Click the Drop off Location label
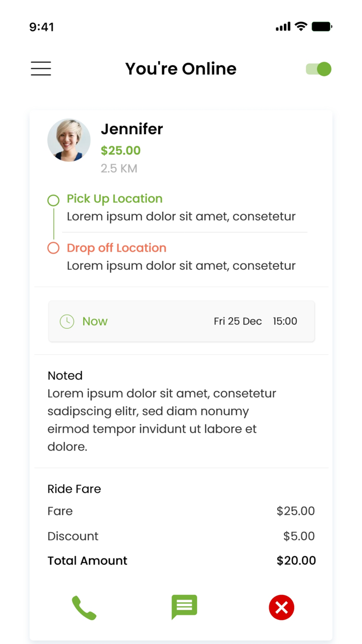362x644 pixels. (116, 248)
